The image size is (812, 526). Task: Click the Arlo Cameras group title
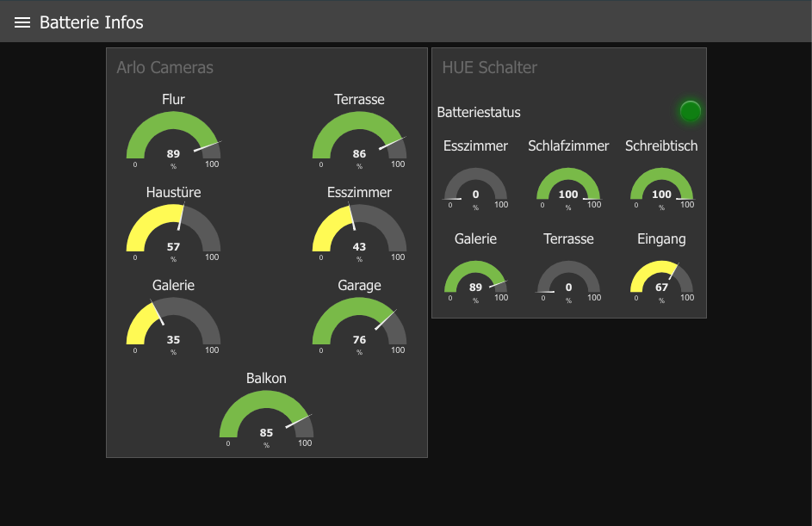pos(164,67)
